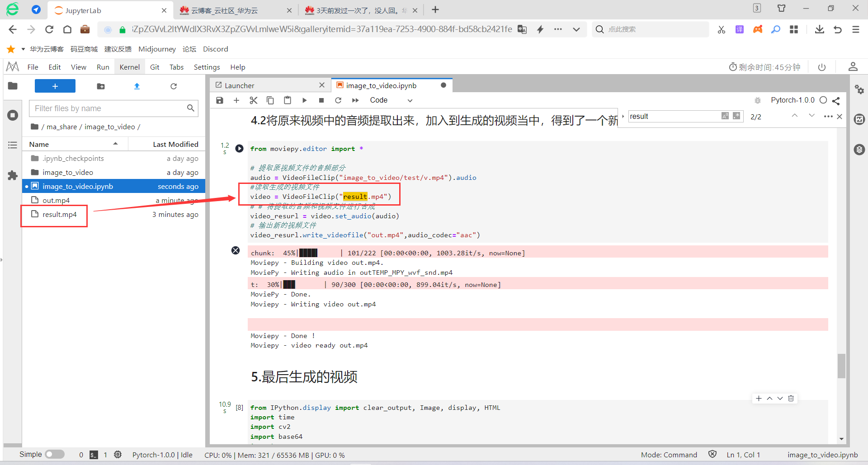Click the filter files by name field
The height and width of the screenshot is (465, 868).
click(x=113, y=108)
